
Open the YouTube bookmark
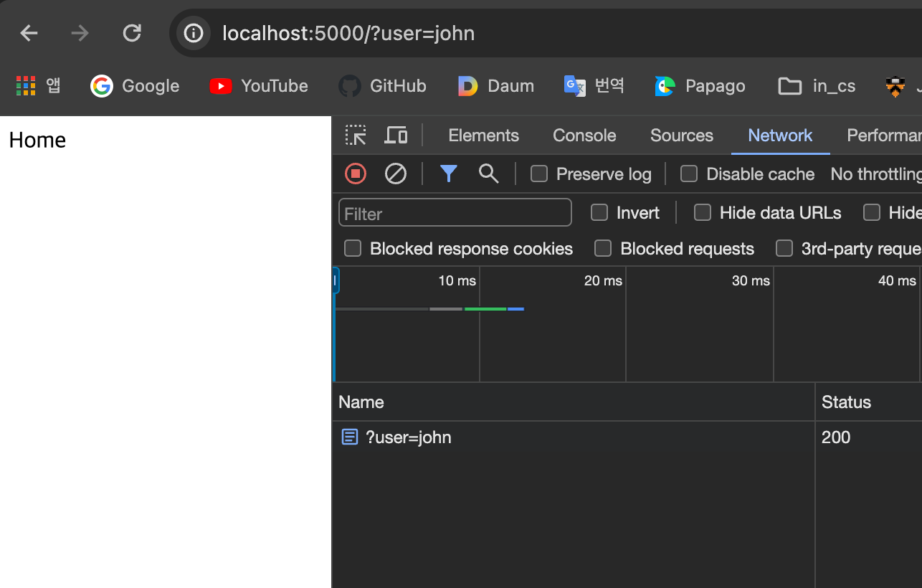coord(258,86)
